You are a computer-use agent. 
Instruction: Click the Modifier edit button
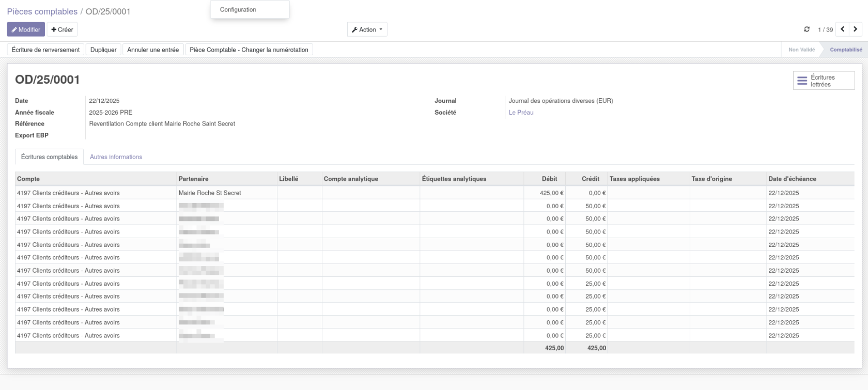26,29
